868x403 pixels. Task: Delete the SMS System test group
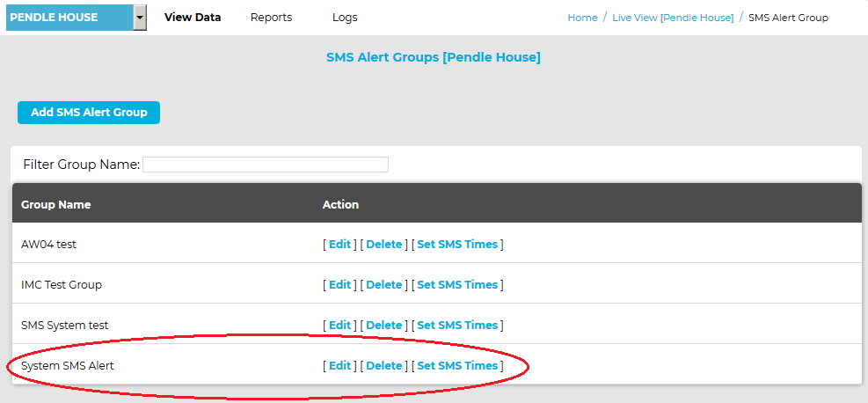coord(384,325)
